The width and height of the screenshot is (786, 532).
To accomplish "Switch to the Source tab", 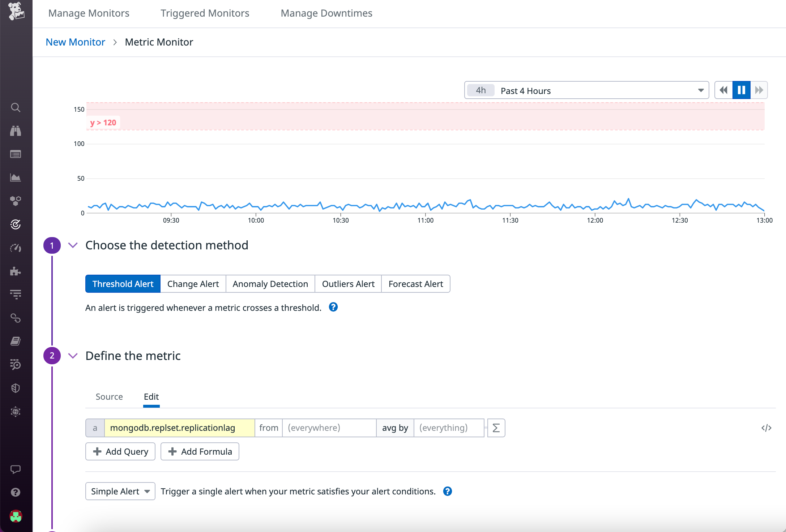I will coord(109,396).
